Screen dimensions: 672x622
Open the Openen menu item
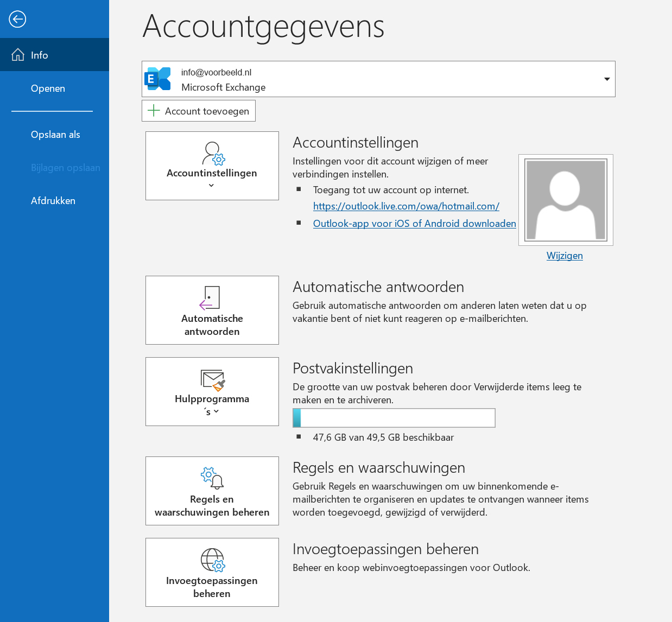tap(54, 88)
